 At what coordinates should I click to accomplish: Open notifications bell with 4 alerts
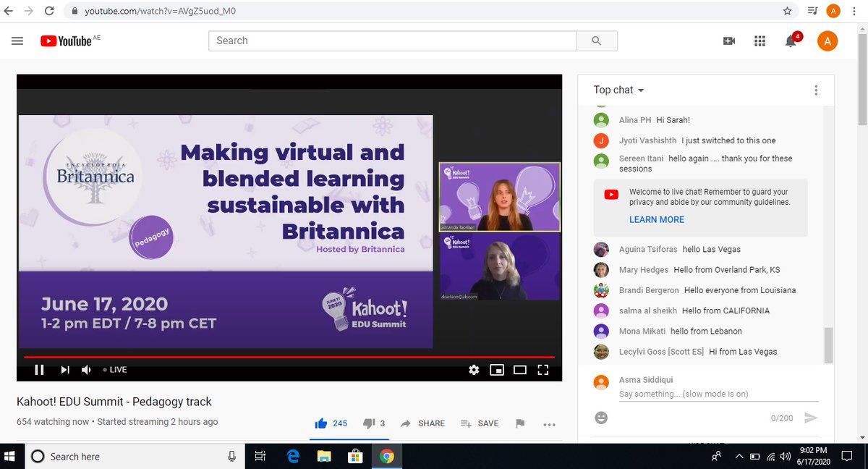point(791,41)
